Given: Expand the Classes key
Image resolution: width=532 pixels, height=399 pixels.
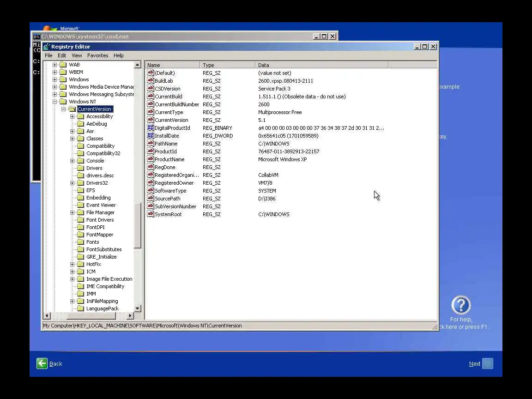Looking at the screenshot, I should 72,139.
